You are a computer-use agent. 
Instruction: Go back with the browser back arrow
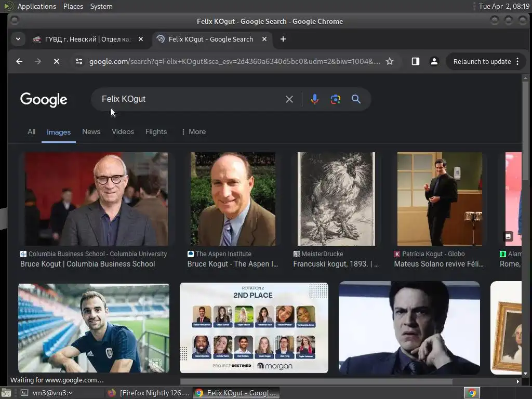click(19, 61)
